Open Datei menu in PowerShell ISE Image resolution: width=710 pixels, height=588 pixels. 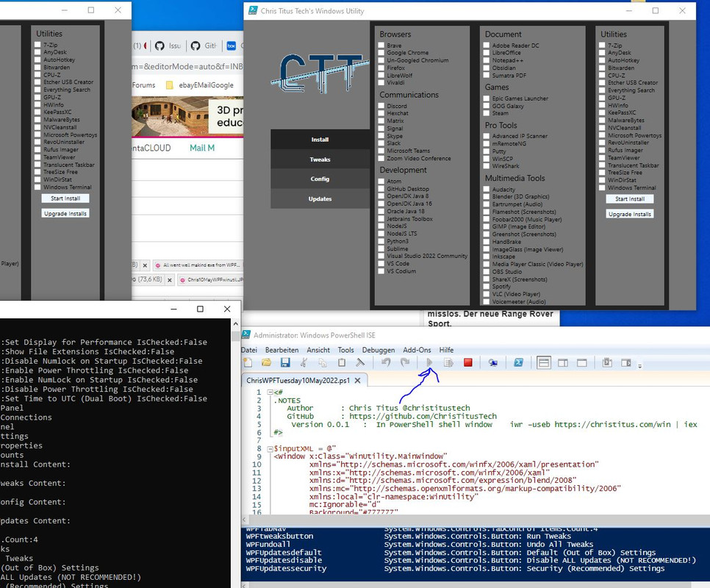pyautogui.click(x=249, y=350)
